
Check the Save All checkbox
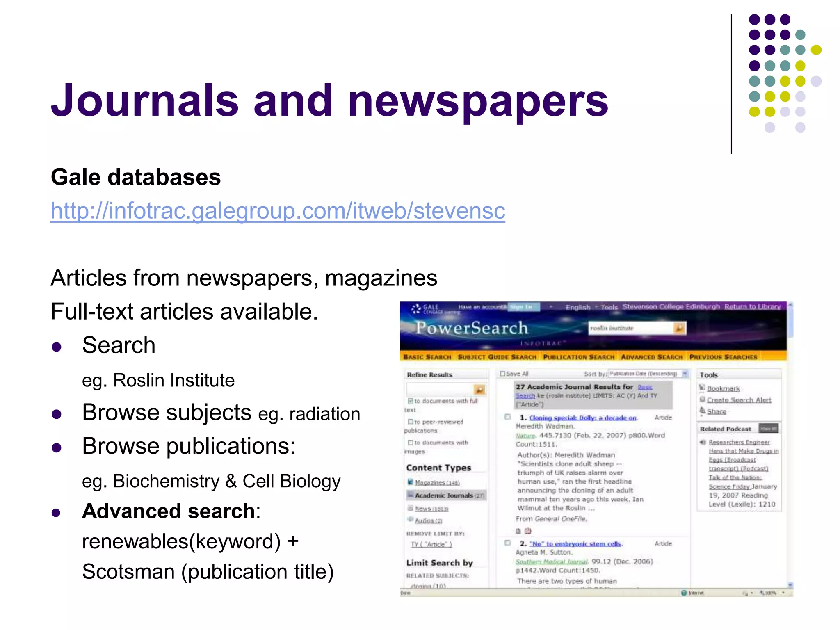click(502, 374)
